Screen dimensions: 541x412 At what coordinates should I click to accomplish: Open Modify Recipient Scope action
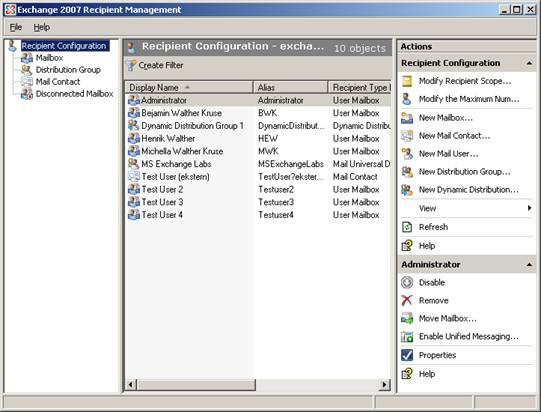click(x=465, y=81)
